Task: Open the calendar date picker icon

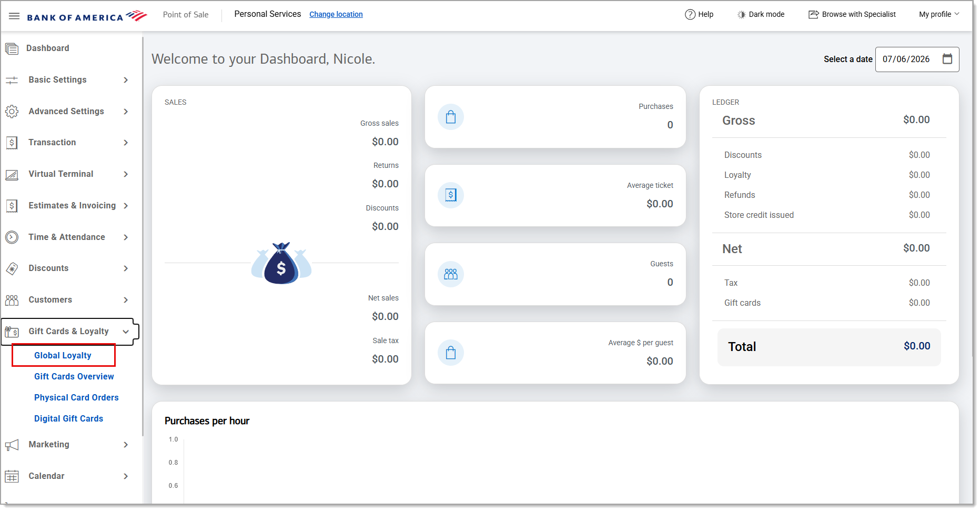Action: (947, 59)
